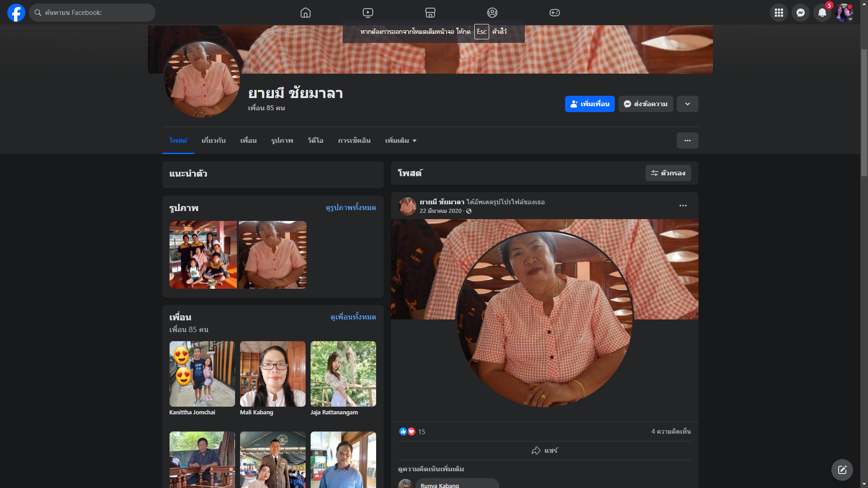868x488 pixels.
Task: Expand chevron dropdown next to ส่งข้อความ
Action: point(687,104)
